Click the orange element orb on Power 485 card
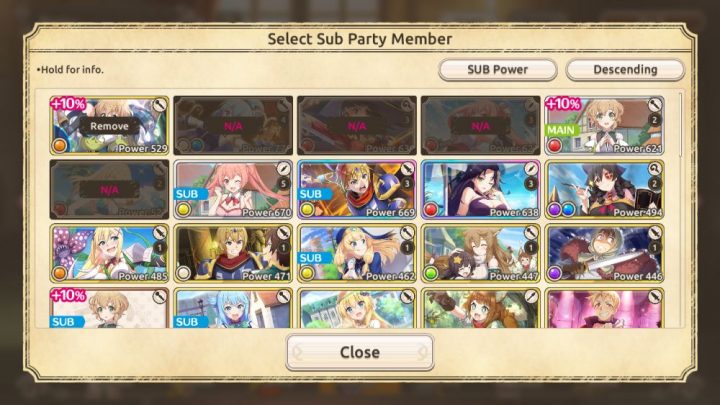Image resolution: width=720 pixels, height=405 pixels. 60,273
